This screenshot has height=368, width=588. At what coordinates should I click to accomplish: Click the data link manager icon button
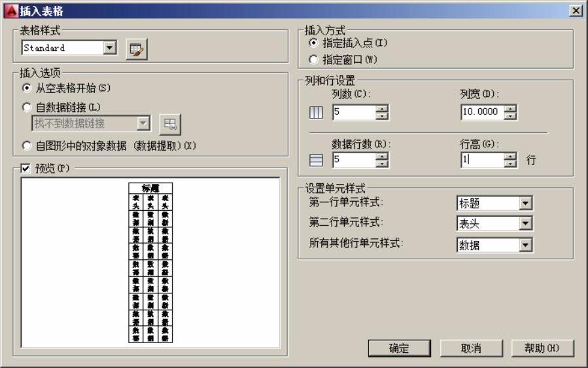click(x=170, y=123)
